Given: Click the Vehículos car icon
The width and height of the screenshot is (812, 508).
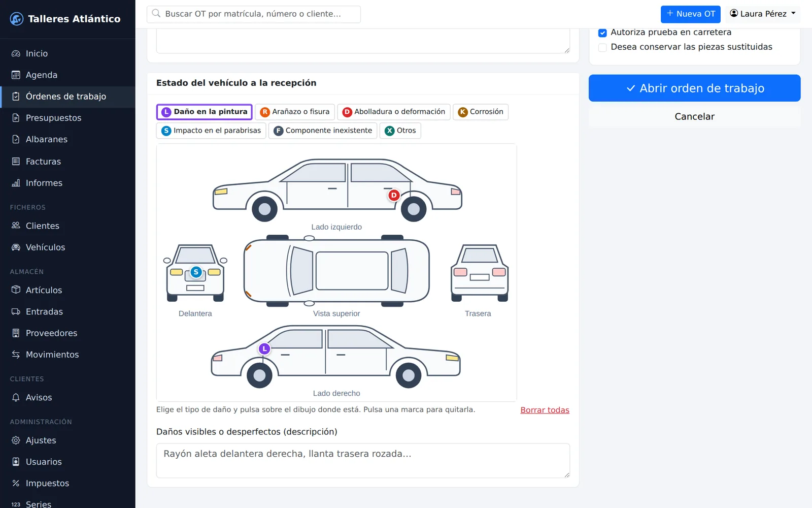Looking at the screenshot, I should [16, 247].
